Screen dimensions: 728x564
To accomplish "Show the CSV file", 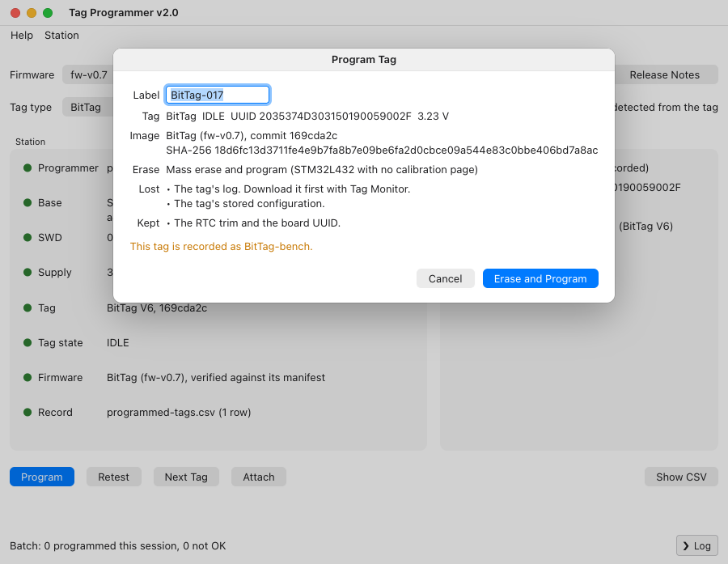I will (681, 477).
